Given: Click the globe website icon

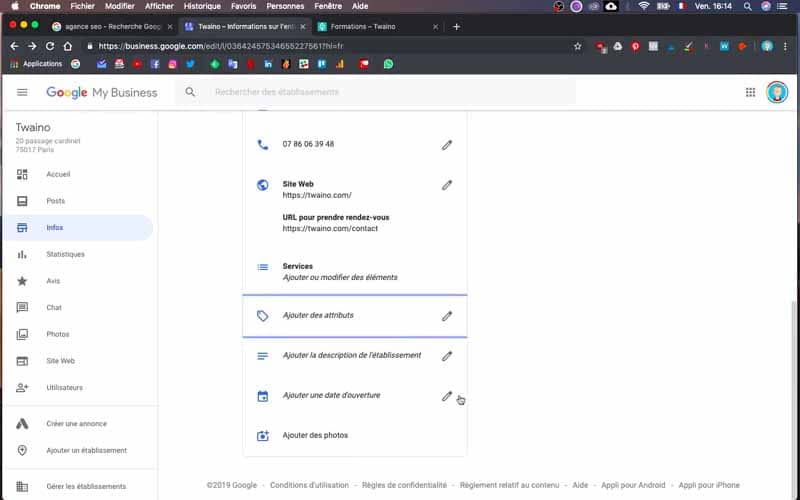Looking at the screenshot, I should coord(262,185).
